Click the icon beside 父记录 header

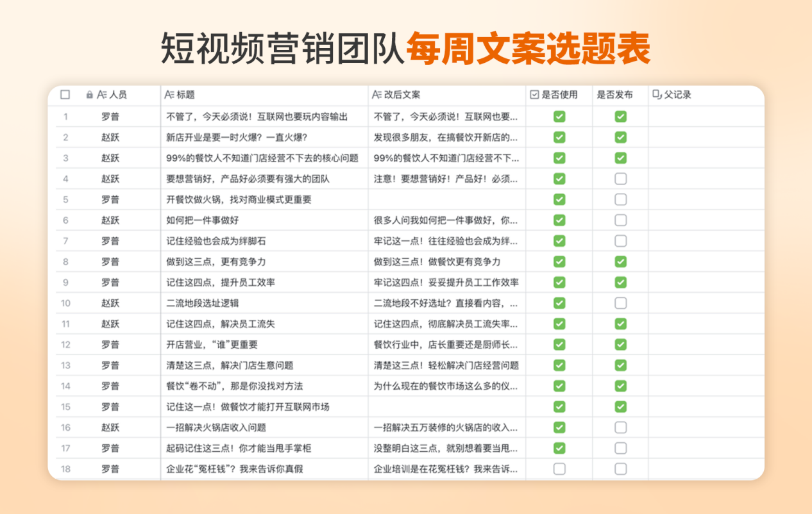point(656,95)
